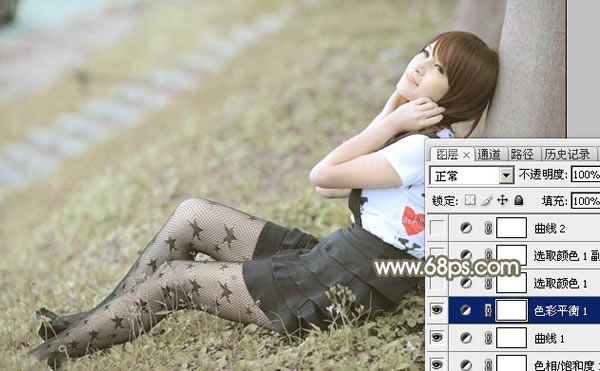Screen dimensions: 600x371
Task: Click the lock transparent pixels icon
Action: (x=470, y=200)
